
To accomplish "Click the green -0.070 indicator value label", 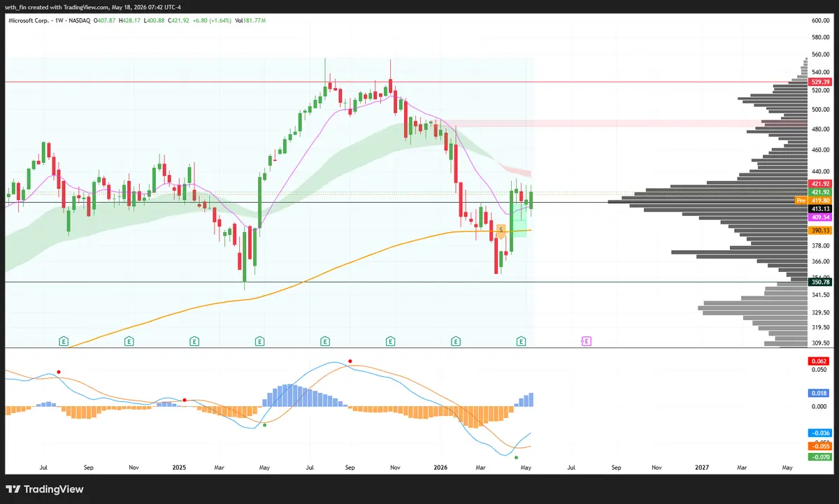I will 819,457.
